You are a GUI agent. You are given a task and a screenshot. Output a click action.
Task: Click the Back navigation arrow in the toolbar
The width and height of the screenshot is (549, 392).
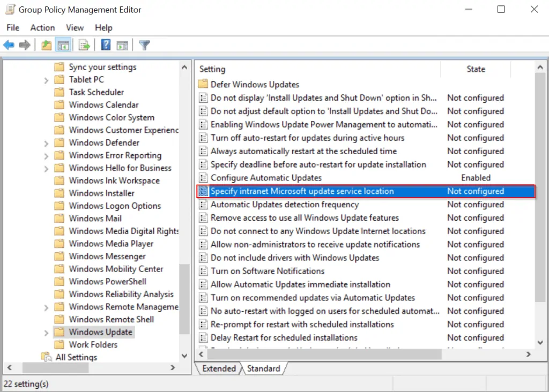pos(9,44)
